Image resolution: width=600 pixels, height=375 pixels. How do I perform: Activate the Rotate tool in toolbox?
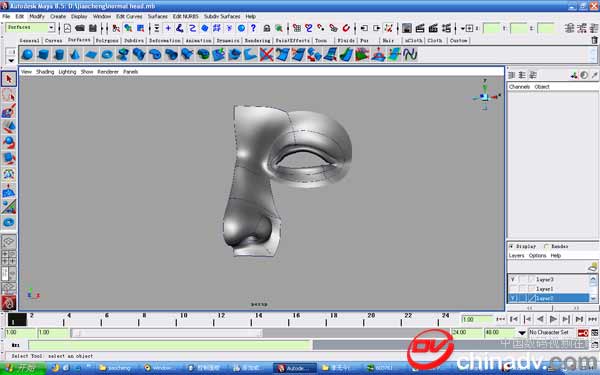pyautogui.click(x=9, y=143)
